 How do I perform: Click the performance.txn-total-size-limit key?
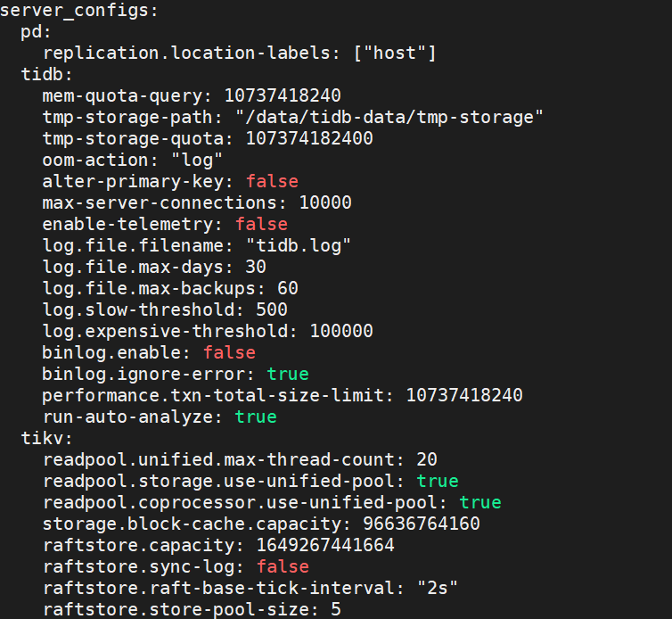click(x=217, y=395)
